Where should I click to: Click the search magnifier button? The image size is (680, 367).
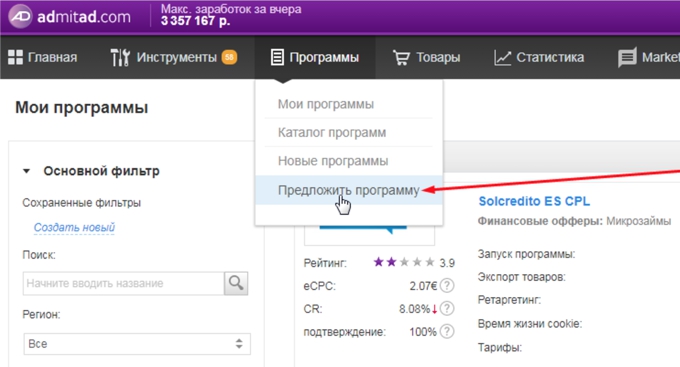[236, 283]
